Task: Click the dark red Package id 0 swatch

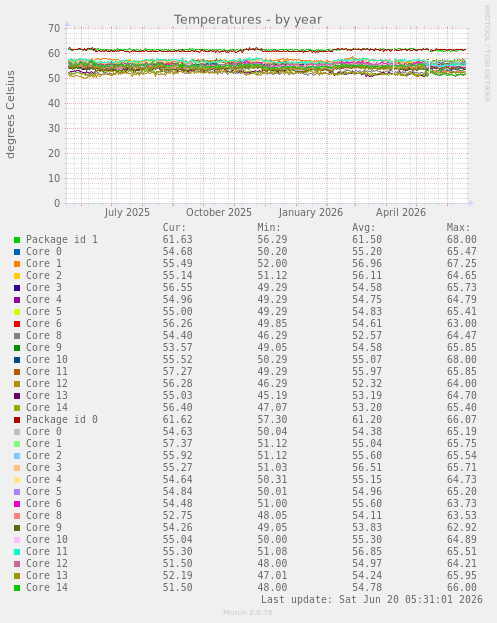Action: pos(17,420)
